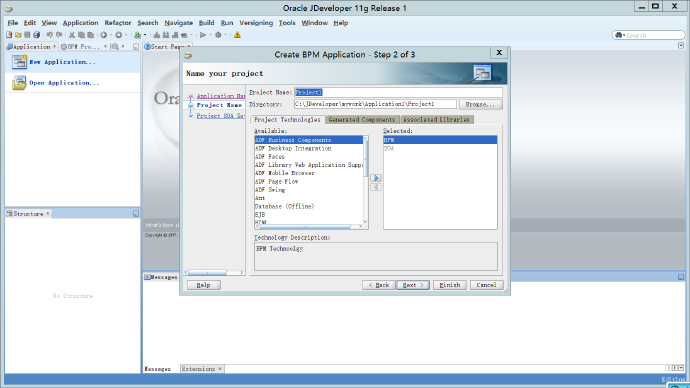Viewport: 690px width, 388px height.
Task: Click the Available list horizontal scrollbar
Action: point(309,226)
